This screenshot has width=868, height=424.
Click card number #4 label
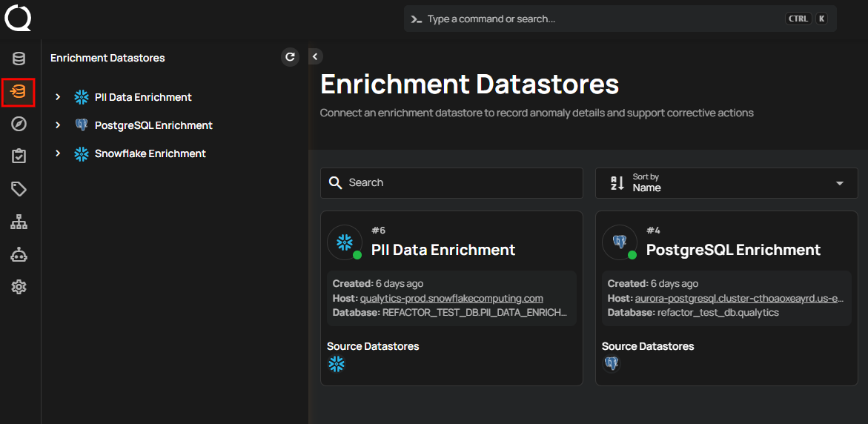[x=653, y=231]
